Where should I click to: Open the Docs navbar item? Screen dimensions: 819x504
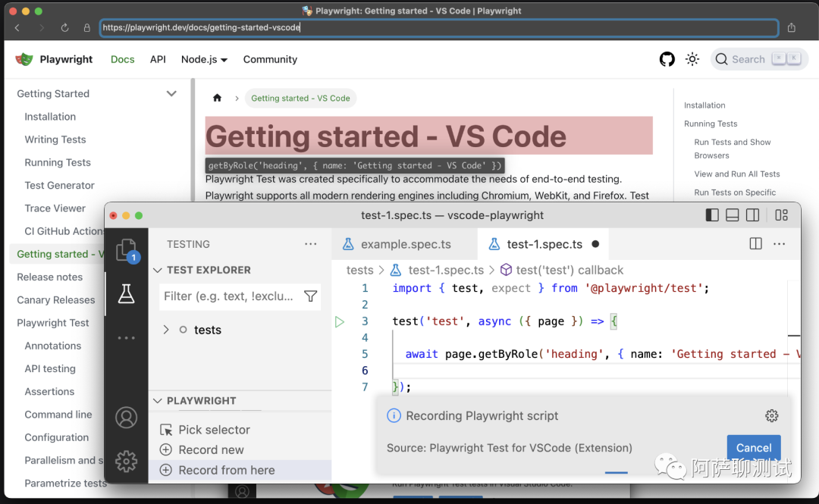[122, 60]
